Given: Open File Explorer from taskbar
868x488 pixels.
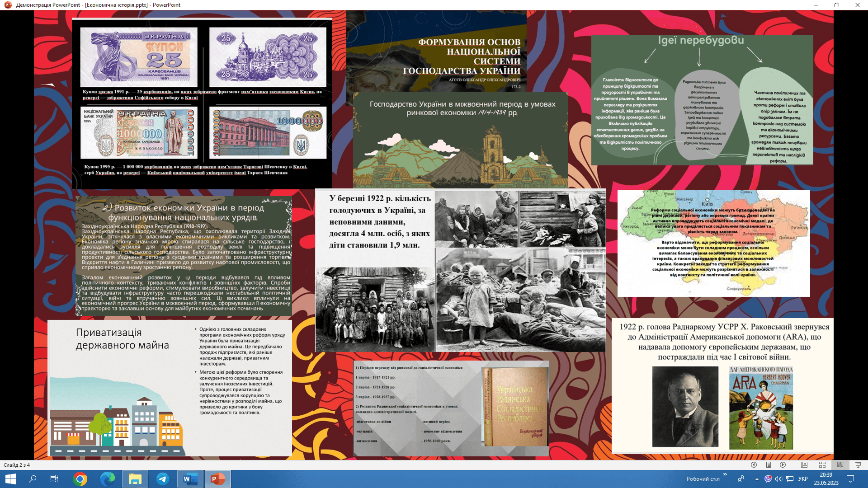Looking at the screenshot, I should [135, 479].
